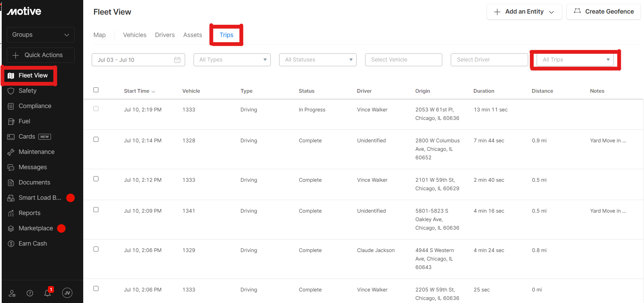Click the Create Geofence button
The height and width of the screenshot is (303, 644).
click(604, 12)
